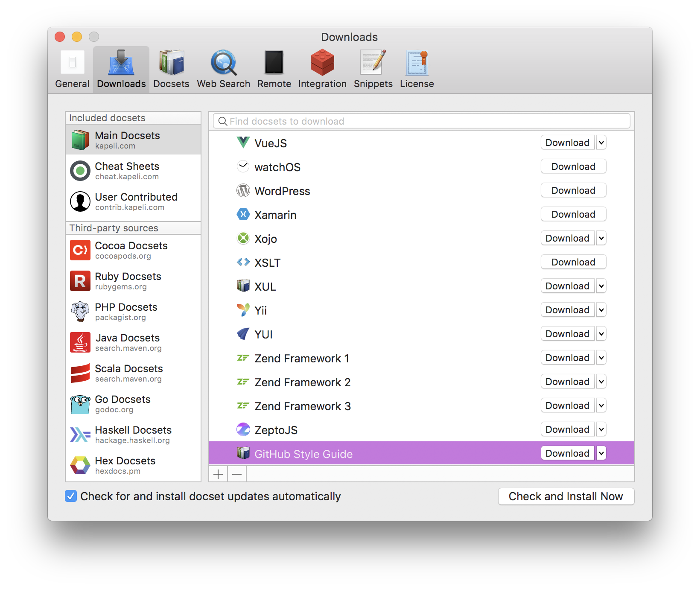Screen dimensions: 700x589
Task: Click the XSLT code brackets icon
Action: [243, 262]
